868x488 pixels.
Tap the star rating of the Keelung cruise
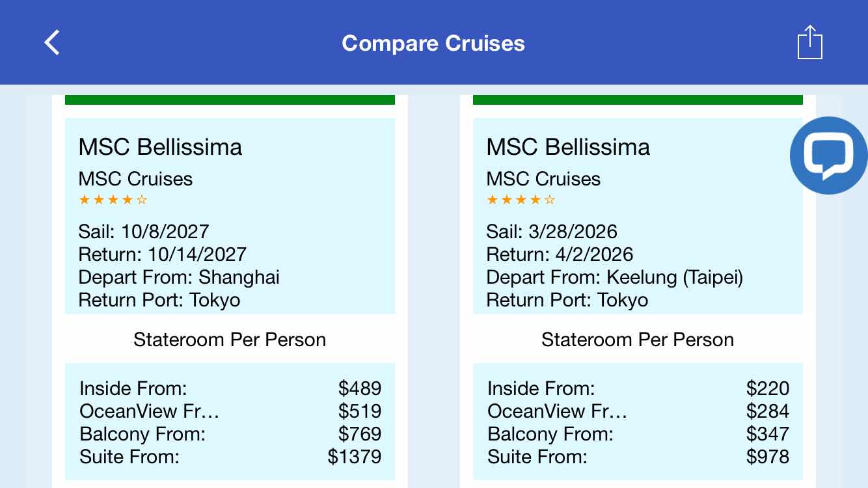[x=521, y=200]
